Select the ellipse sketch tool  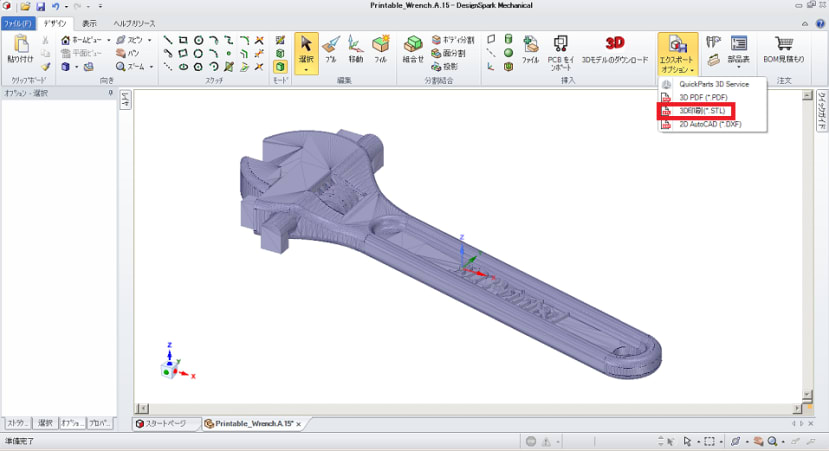[x=183, y=67]
